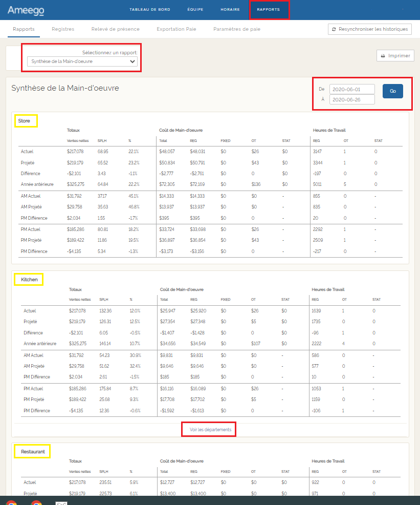This screenshot has height=505, width=420.
Task: Select the Rapports top navigation item
Action: pos(269,10)
